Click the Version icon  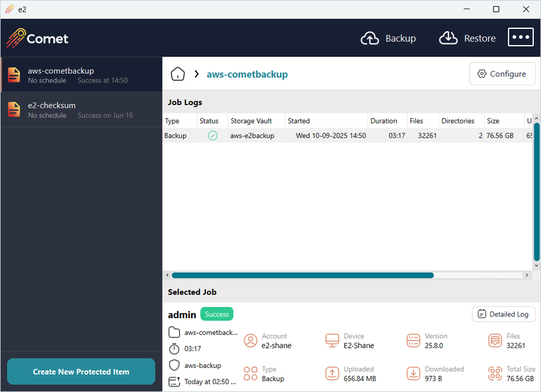click(414, 340)
